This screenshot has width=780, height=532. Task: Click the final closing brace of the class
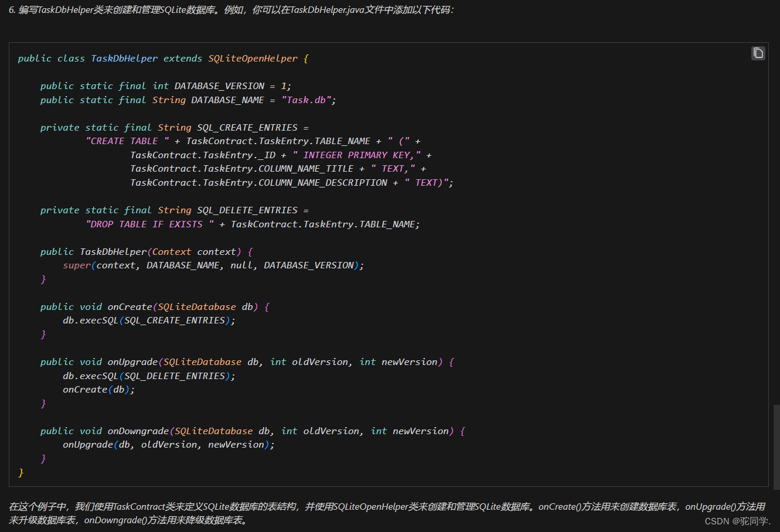pos(21,472)
